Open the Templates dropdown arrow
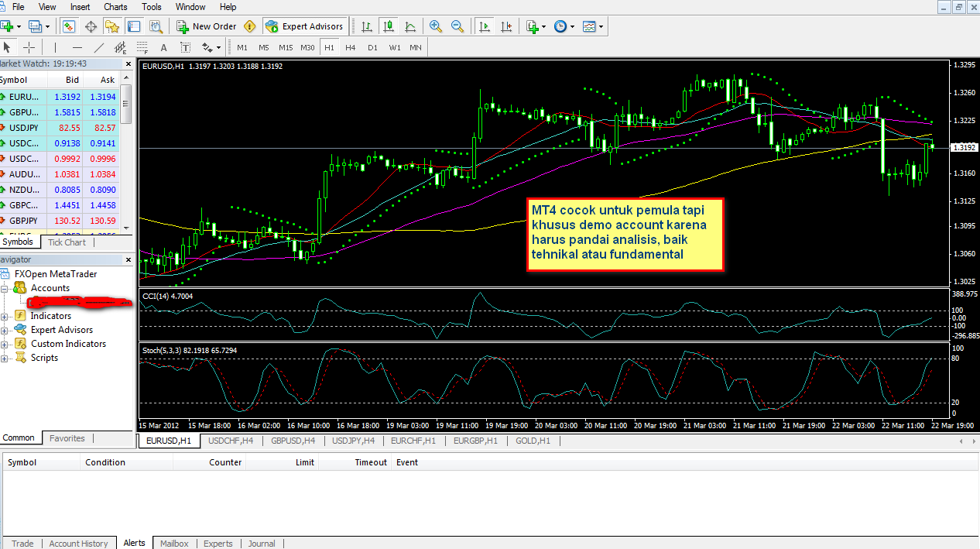 601,26
